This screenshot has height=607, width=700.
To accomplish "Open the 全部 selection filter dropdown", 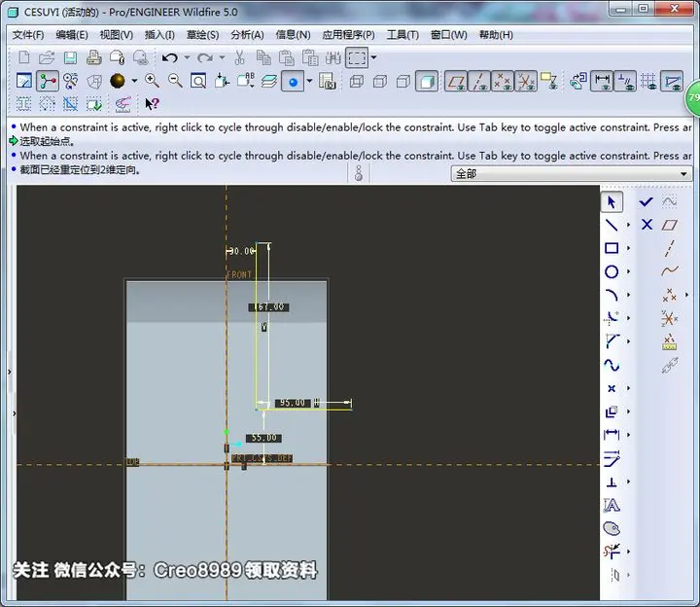I will click(572, 173).
